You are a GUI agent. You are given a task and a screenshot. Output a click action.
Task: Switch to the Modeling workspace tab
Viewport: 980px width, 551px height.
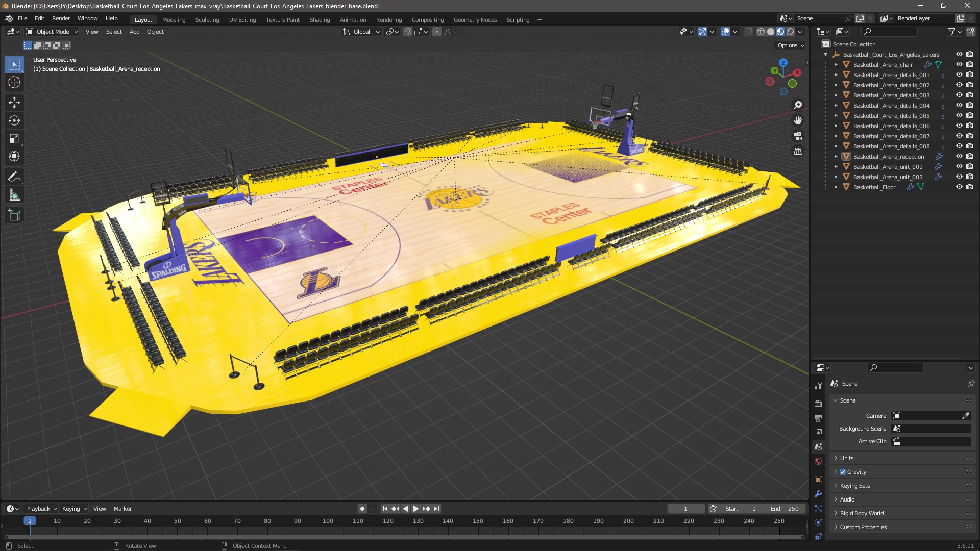click(x=174, y=20)
